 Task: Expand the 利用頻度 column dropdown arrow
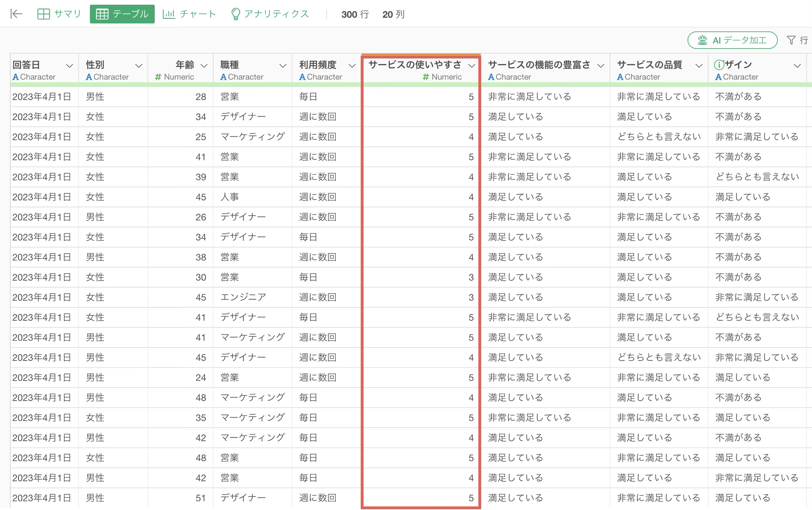point(352,66)
